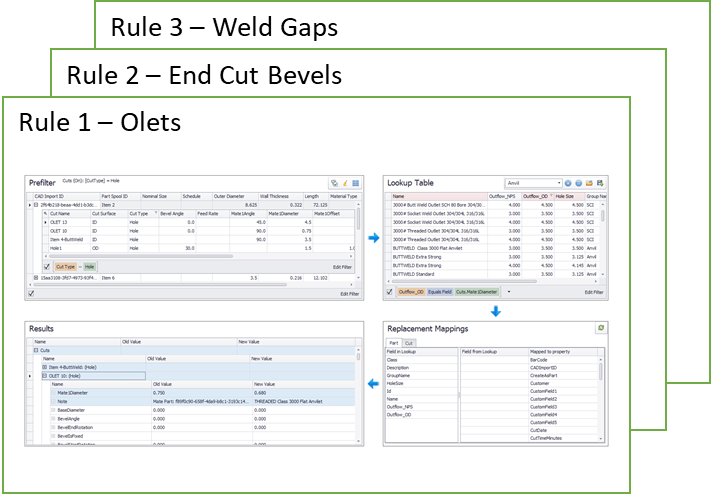
Task: Expand Item 4-ButtWeld (Hole) in Results
Action: (45, 367)
